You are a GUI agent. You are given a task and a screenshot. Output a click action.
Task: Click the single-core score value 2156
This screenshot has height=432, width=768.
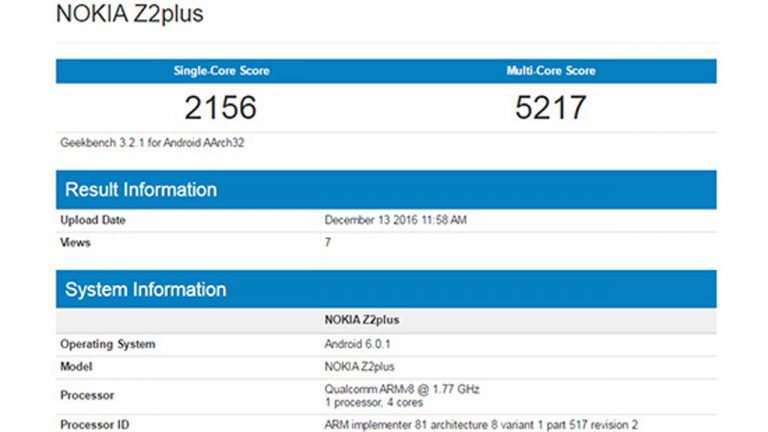220,107
